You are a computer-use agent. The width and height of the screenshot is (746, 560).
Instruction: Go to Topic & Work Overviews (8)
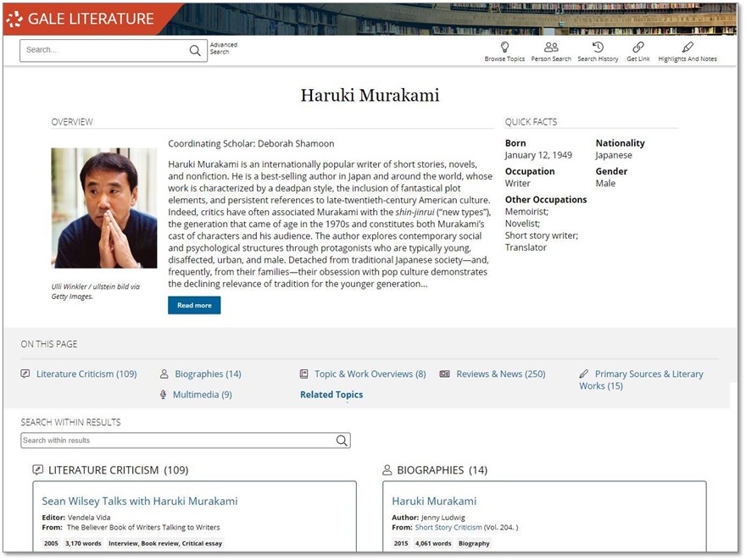click(370, 374)
